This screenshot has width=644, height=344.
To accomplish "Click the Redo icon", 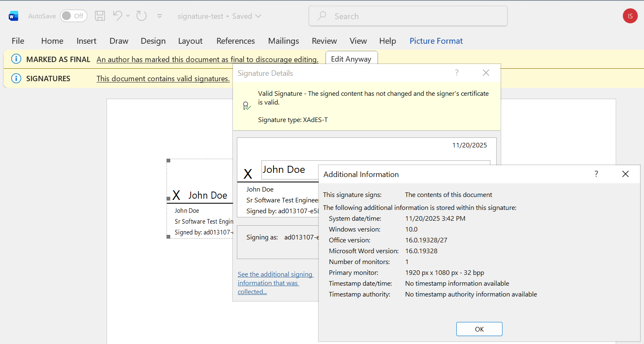I will (x=142, y=16).
